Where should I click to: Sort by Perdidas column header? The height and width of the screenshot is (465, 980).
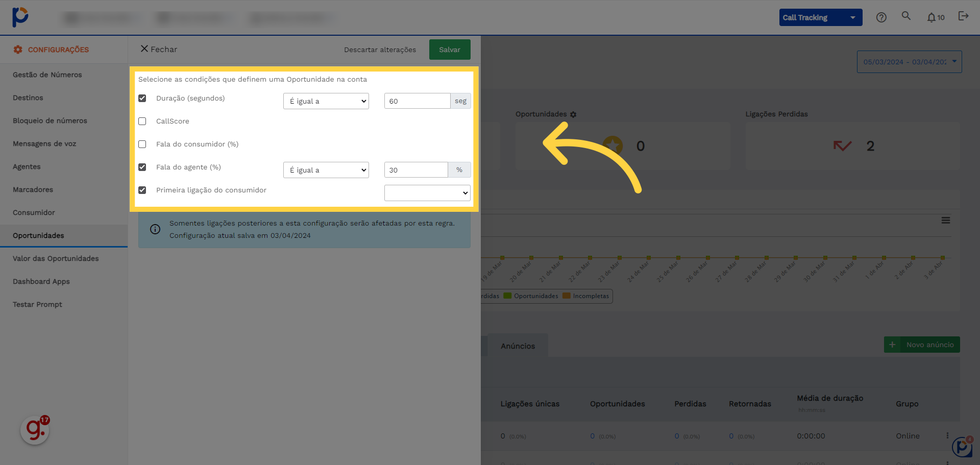(690, 404)
